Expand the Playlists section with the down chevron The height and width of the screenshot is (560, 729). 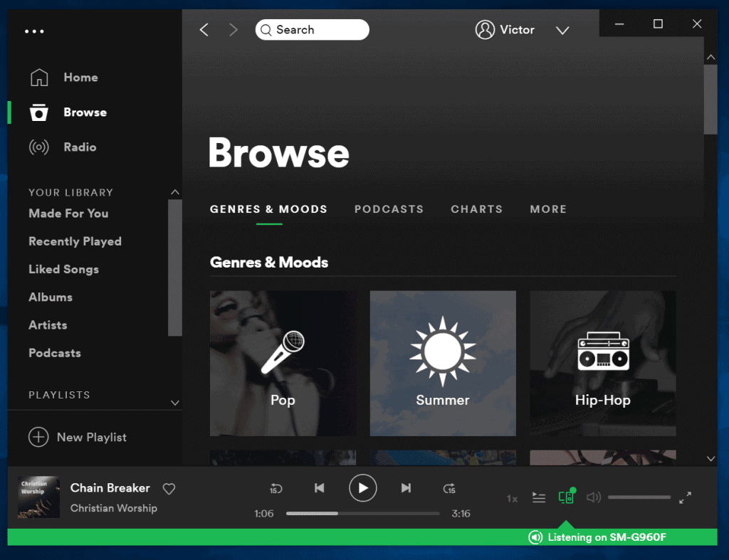(x=175, y=403)
